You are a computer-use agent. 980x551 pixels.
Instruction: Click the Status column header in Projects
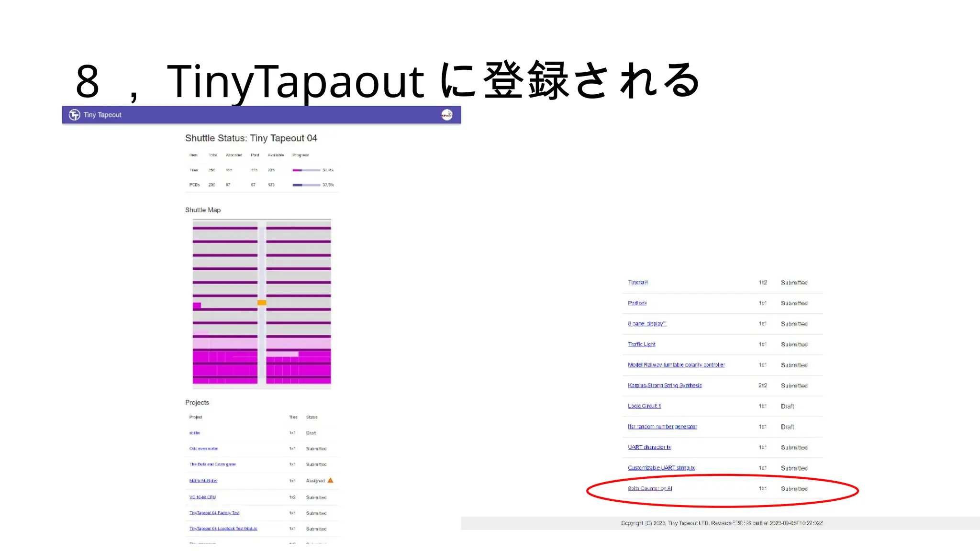pyautogui.click(x=312, y=417)
